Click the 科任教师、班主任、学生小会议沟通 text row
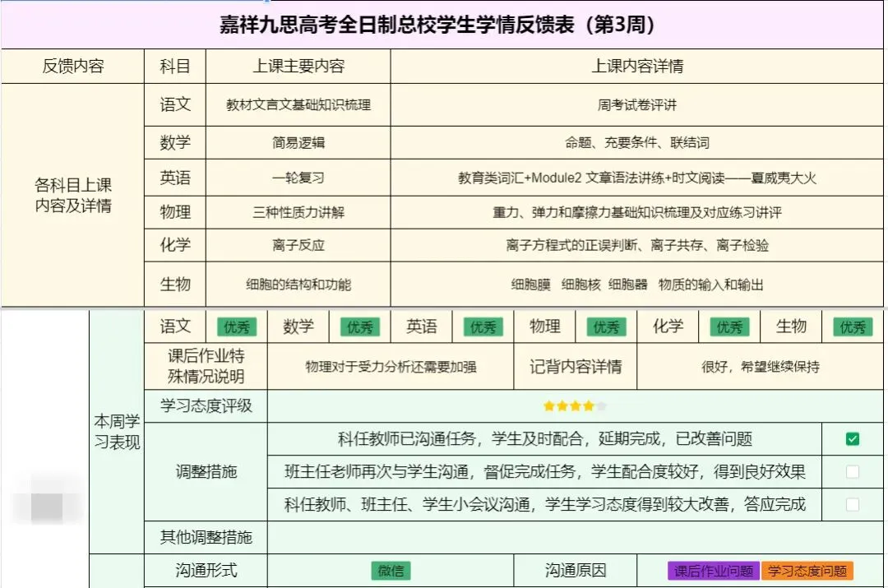This screenshot has height=588, width=888. click(545, 505)
